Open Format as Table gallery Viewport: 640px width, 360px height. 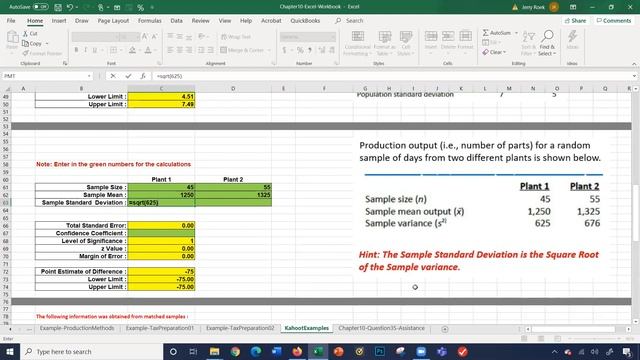[x=384, y=43]
